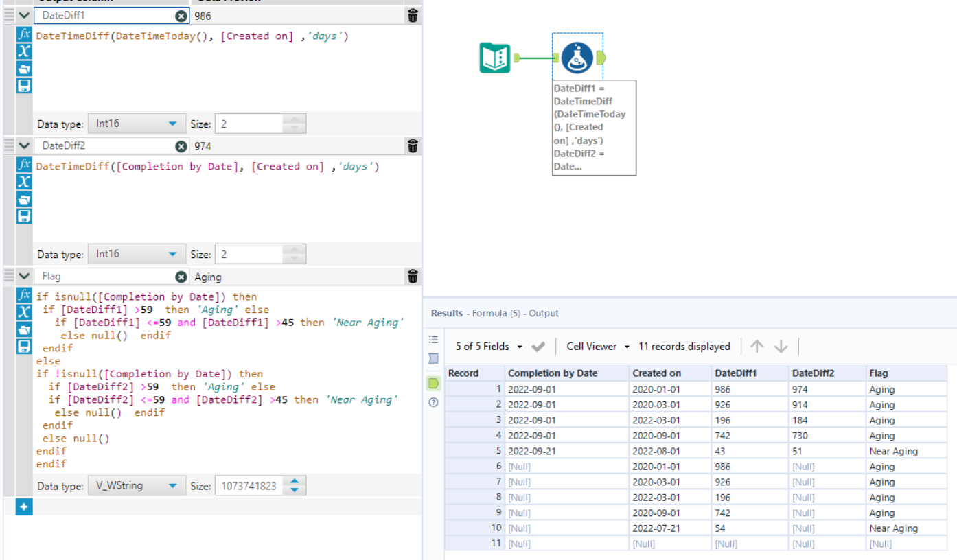The height and width of the screenshot is (560, 957).
Task: Click the columns and constants X icon for Flag
Action: click(24, 312)
